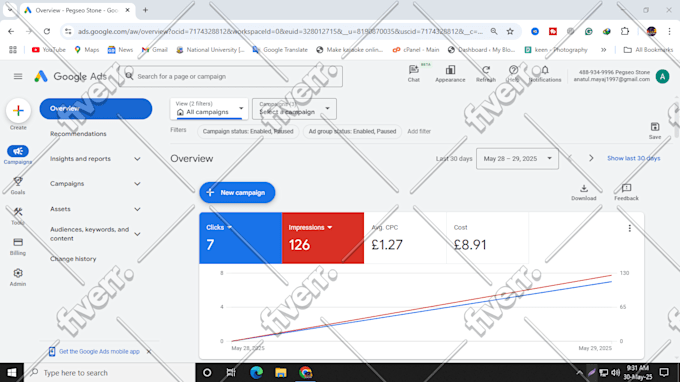This screenshot has height=382, width=680.
Task: Edit the Campaign status filter chip
Action: coord(248,131)
